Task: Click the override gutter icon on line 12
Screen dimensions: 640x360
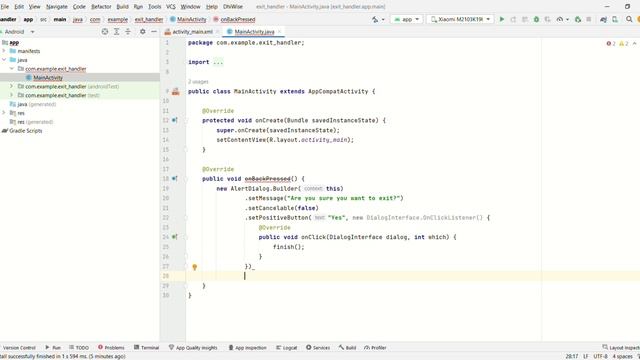Action: point(175,120)
